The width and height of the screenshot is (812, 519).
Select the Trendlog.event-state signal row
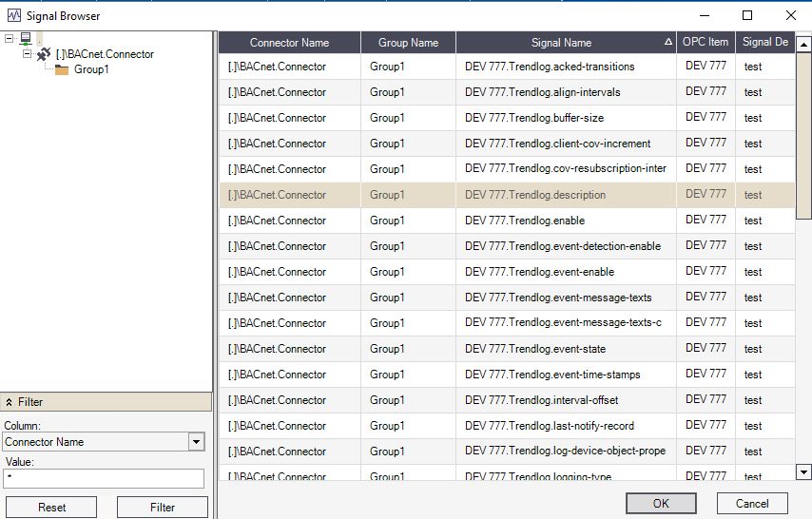[535, 349]
